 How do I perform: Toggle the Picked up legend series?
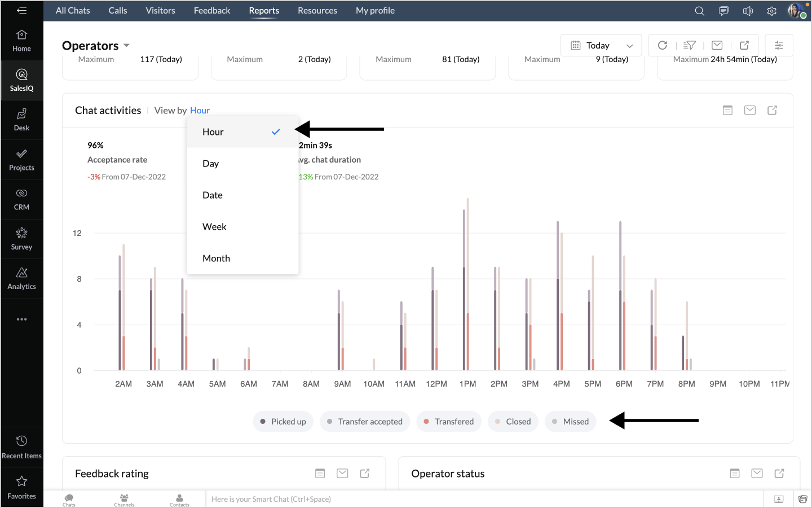283,422
